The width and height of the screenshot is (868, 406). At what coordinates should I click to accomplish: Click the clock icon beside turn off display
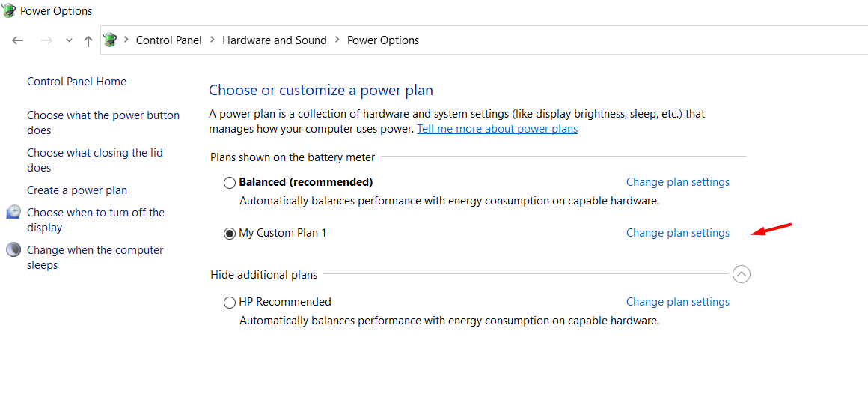13,212
